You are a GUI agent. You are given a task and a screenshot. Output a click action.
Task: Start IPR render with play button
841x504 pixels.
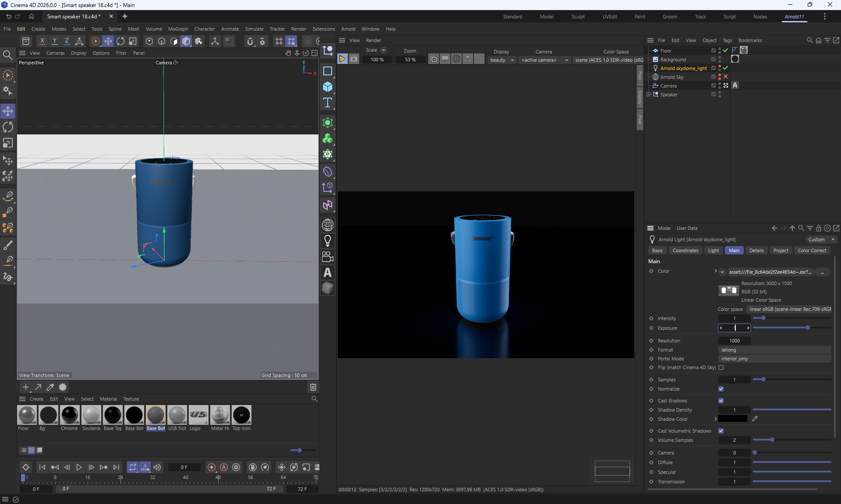[x=343, y=59]
